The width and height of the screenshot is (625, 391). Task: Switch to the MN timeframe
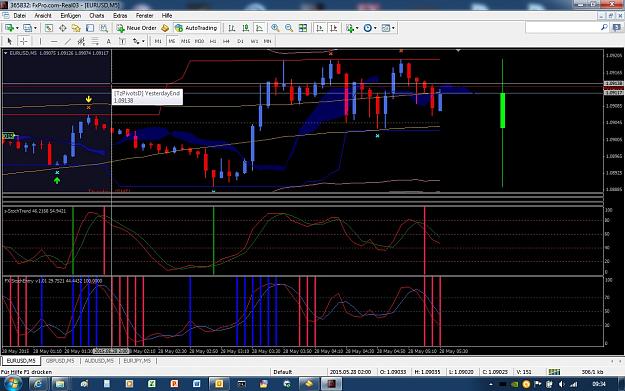point(267,41)
